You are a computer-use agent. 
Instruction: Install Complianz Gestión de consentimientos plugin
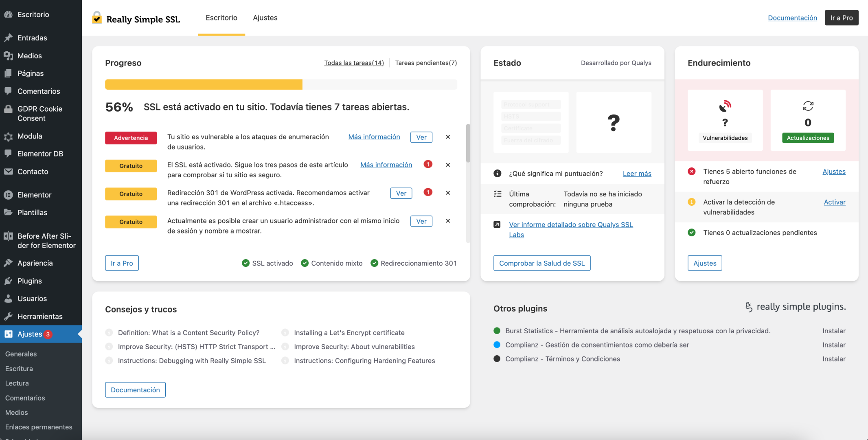pos(834,345)
